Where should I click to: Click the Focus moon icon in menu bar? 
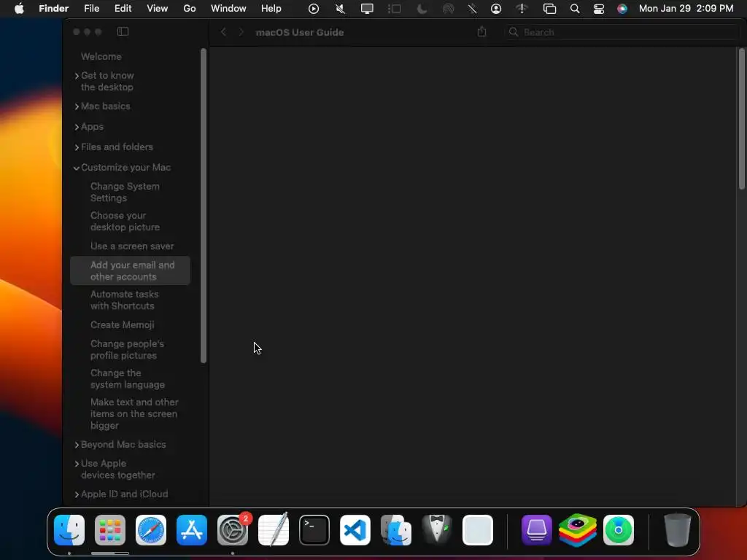click(x=422, y=9)
